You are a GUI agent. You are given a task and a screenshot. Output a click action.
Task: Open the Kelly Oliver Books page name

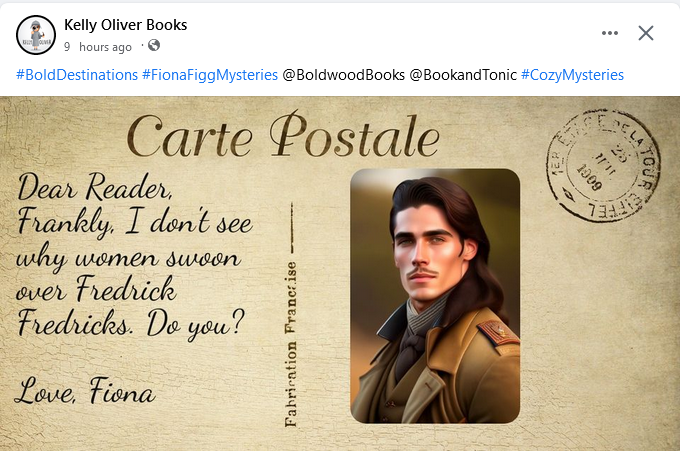tap(125, 25)
